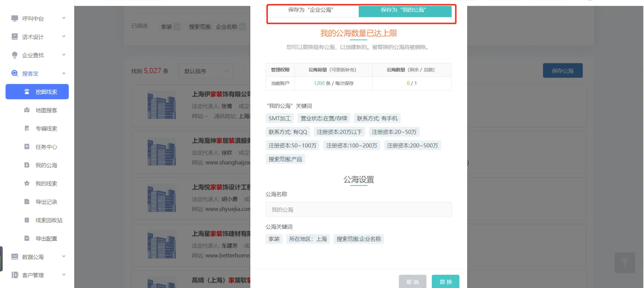The image size is (644, 288).
Task: Click the 任务中心 clipboard icon
Action: click(27, 147)
